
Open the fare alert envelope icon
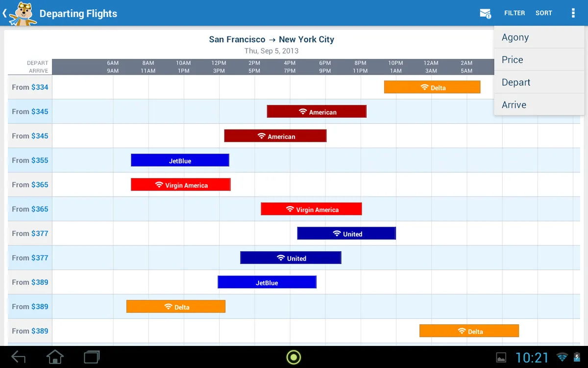point(485,13)
